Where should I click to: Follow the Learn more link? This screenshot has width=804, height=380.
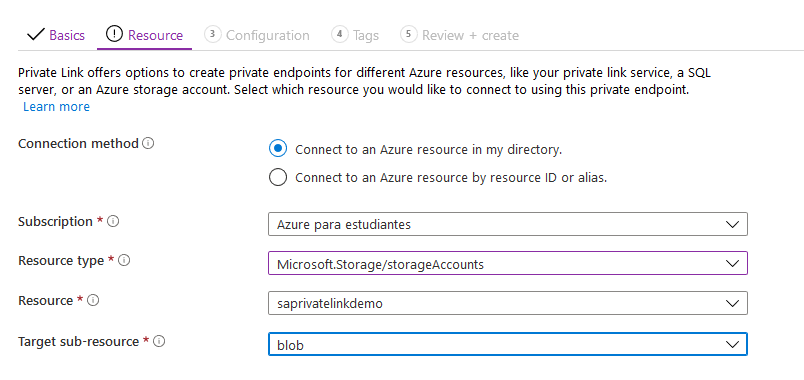56,107
